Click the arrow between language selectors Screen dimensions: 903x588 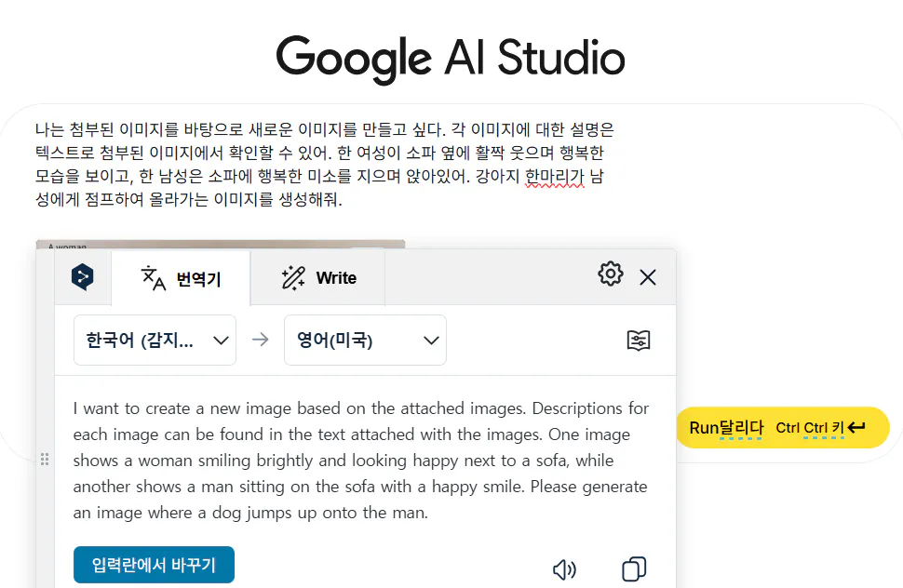click(261, 340)
